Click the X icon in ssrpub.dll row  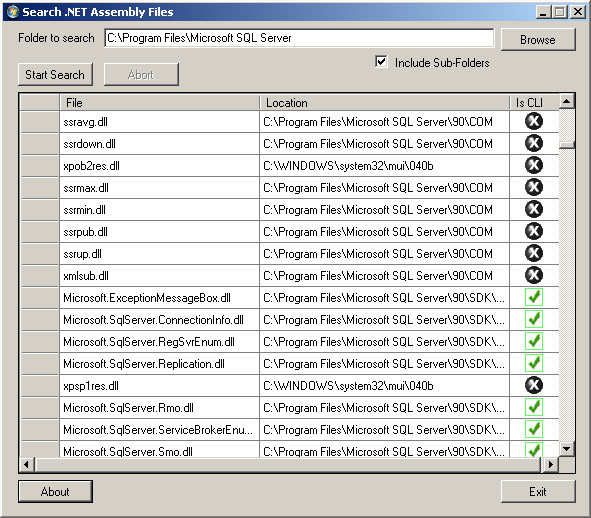(x=534, y=231)
